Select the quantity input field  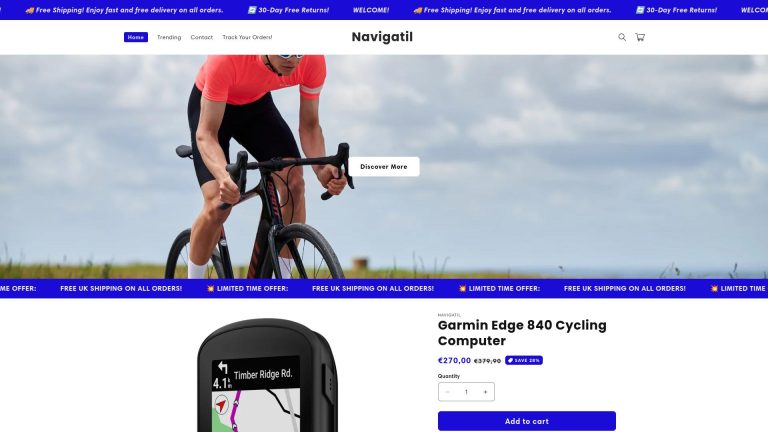(466, 392)
